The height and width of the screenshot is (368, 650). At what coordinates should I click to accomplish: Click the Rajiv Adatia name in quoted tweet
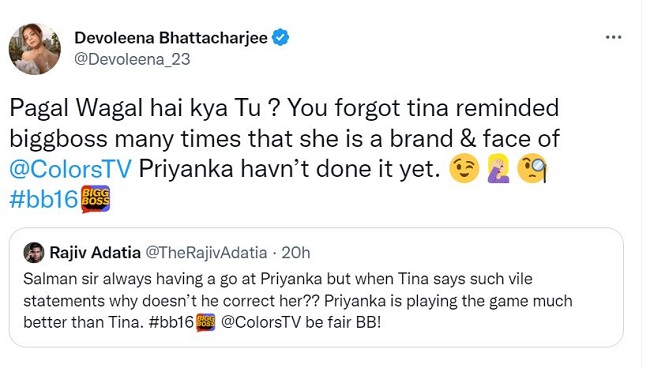coord(95,252)
